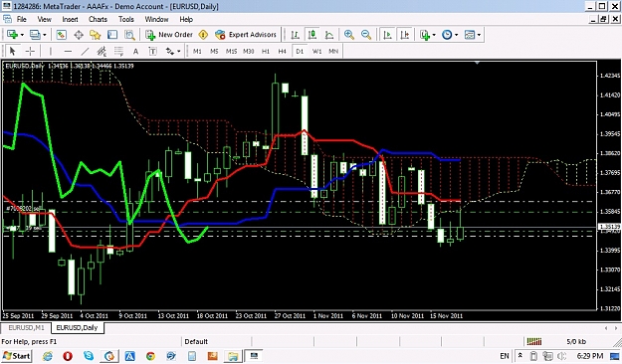
Task: Open the New Chart dropdown arrow
Action: 22,35
